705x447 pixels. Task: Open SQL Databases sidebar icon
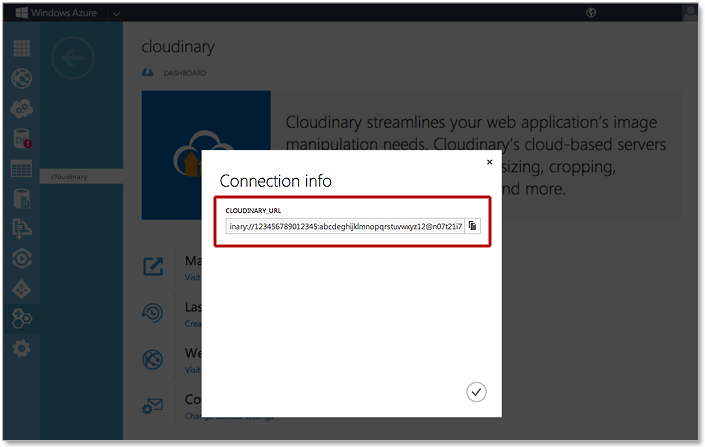click(22, 139)
